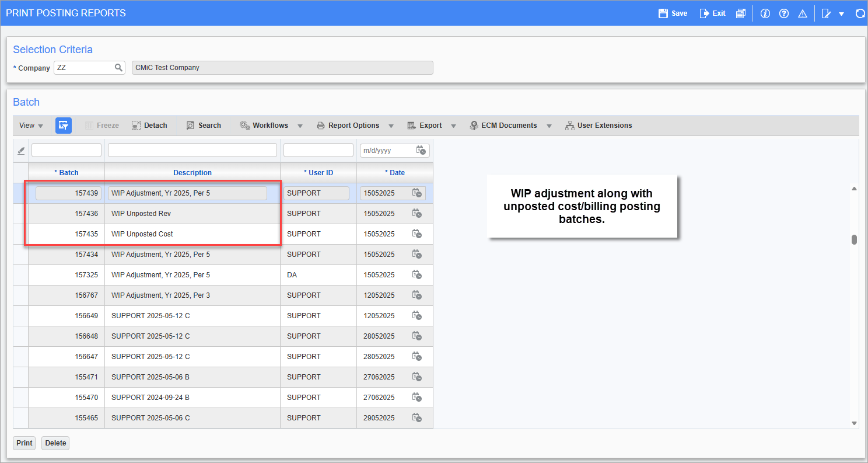Open the date picker for batch 157436

(417, 214)
